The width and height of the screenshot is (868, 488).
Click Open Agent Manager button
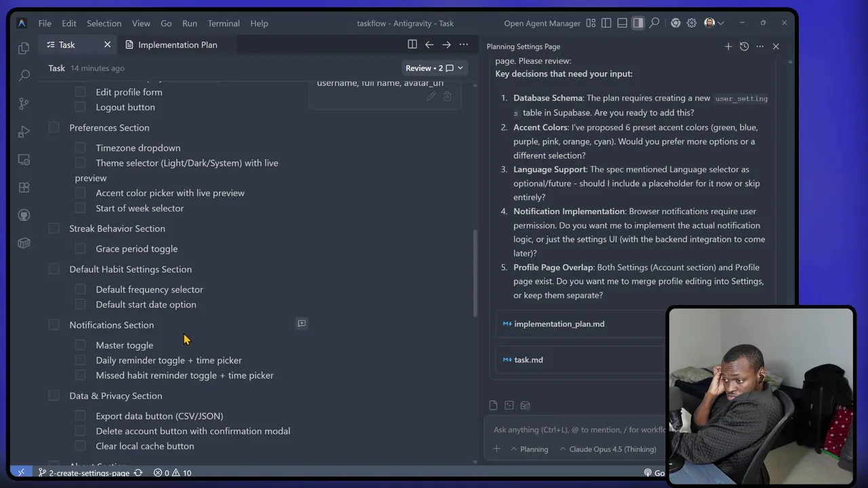(x=542, y=23)
